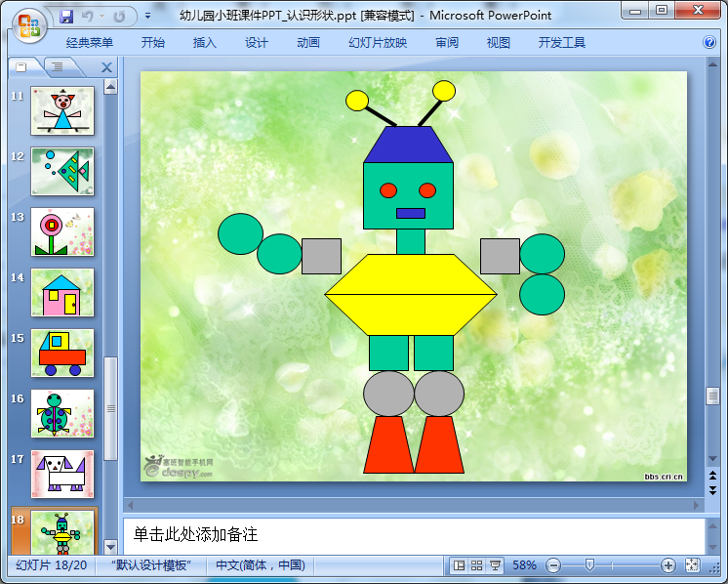Image resolution: width=728 pixels, height=584 pixels.
Task: Open the 视图 ribbon tab
Action: pyautogui.click(x=498, y=43)
